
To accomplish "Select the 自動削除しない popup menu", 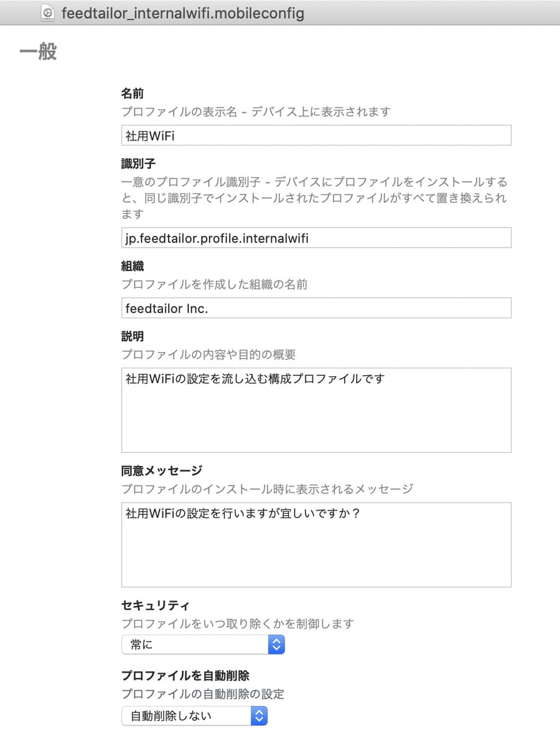I will point(194,715).
